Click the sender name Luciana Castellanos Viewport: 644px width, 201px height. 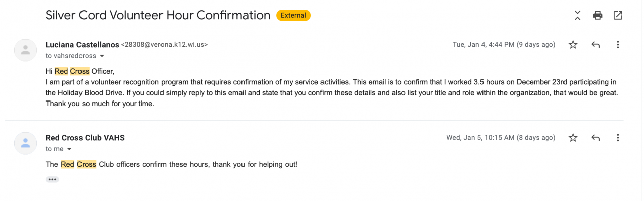82,45
